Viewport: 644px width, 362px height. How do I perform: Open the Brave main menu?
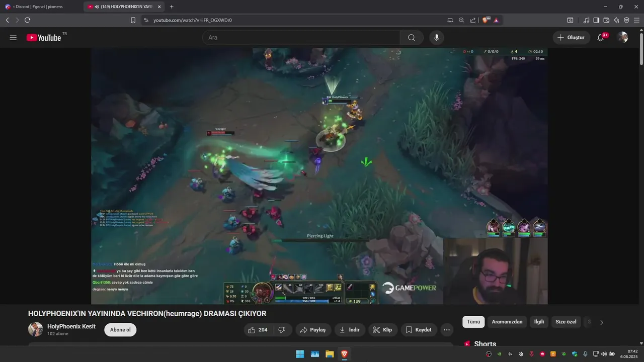point(636,20)
